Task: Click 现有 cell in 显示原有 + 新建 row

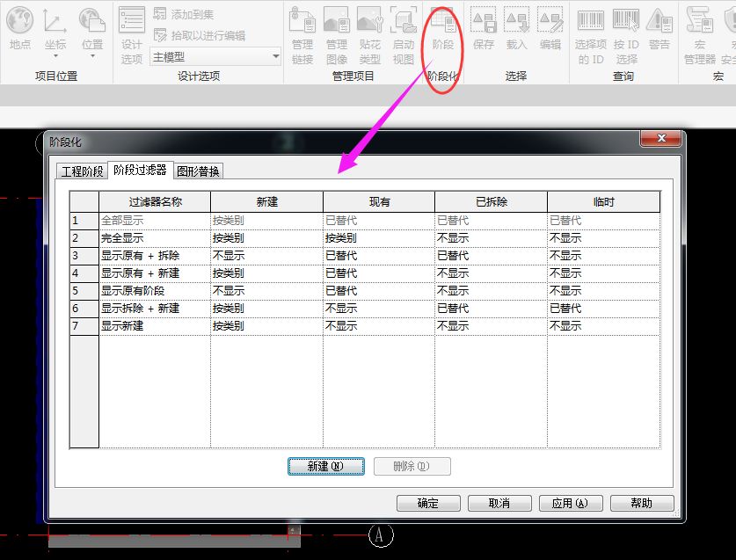Action: click(379, 273)
